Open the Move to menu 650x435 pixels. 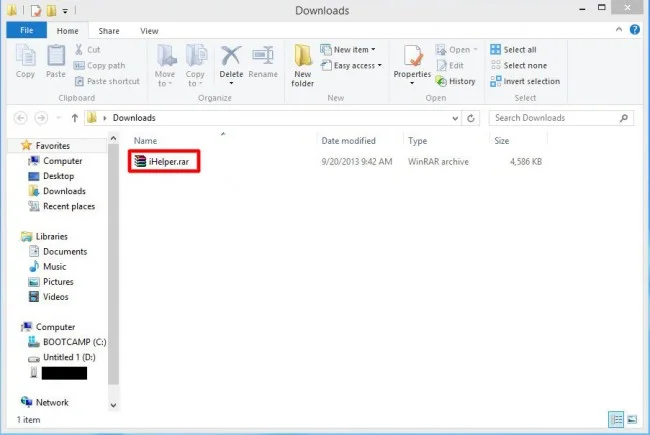tap(165, 66)
